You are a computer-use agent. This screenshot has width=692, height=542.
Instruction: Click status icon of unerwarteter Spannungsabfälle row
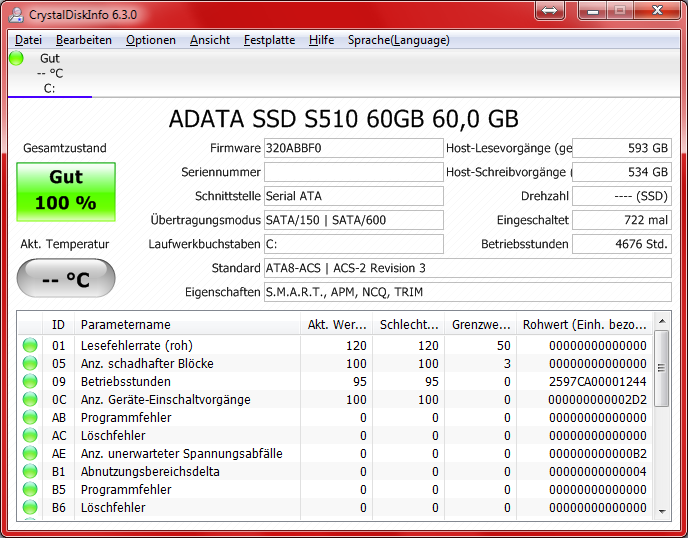tap(30, 453)
